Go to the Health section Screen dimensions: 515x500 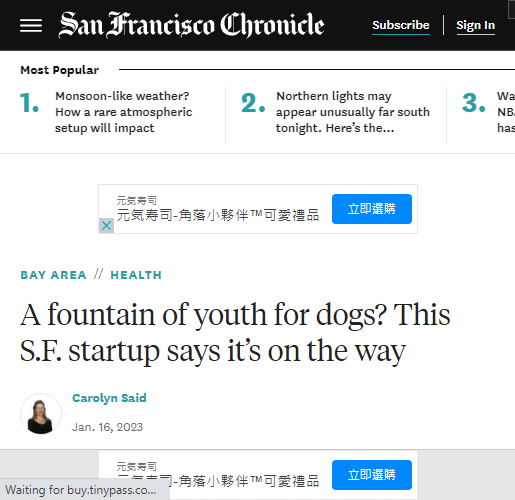click(x=136, y=275)
